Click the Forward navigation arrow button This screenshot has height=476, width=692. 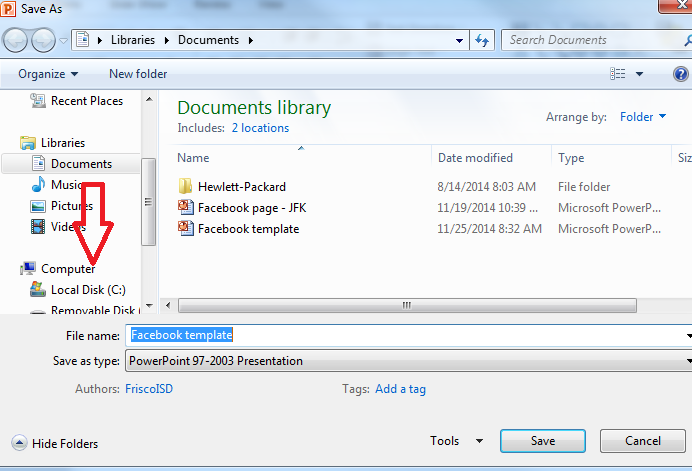coord(43,41)
